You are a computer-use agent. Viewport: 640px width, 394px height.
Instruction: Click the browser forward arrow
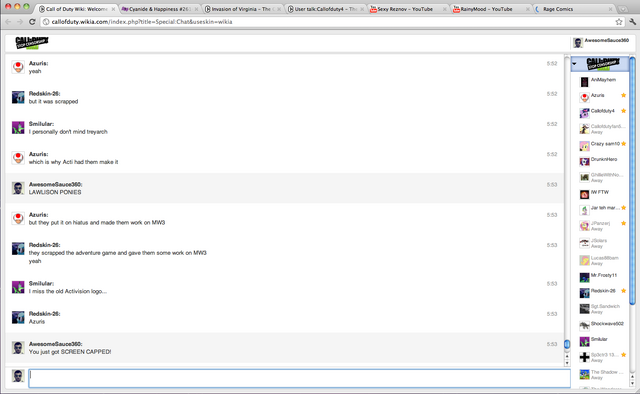(20, 22)
